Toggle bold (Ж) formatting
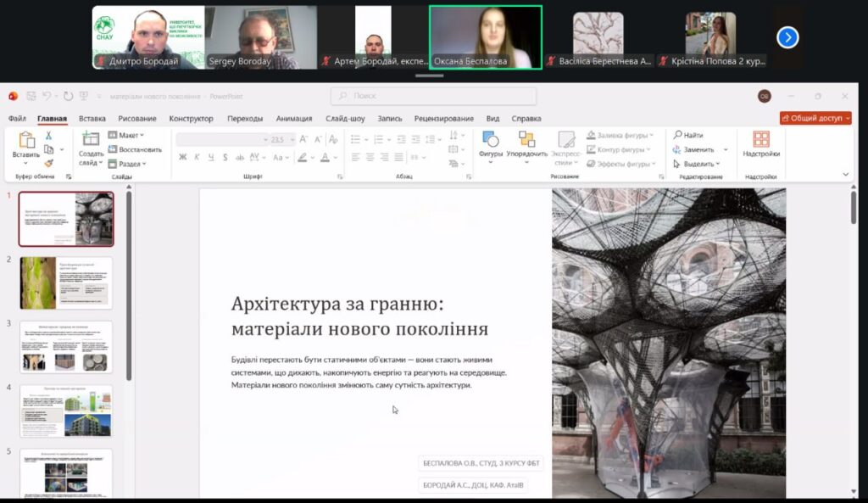 pos(183,157)
